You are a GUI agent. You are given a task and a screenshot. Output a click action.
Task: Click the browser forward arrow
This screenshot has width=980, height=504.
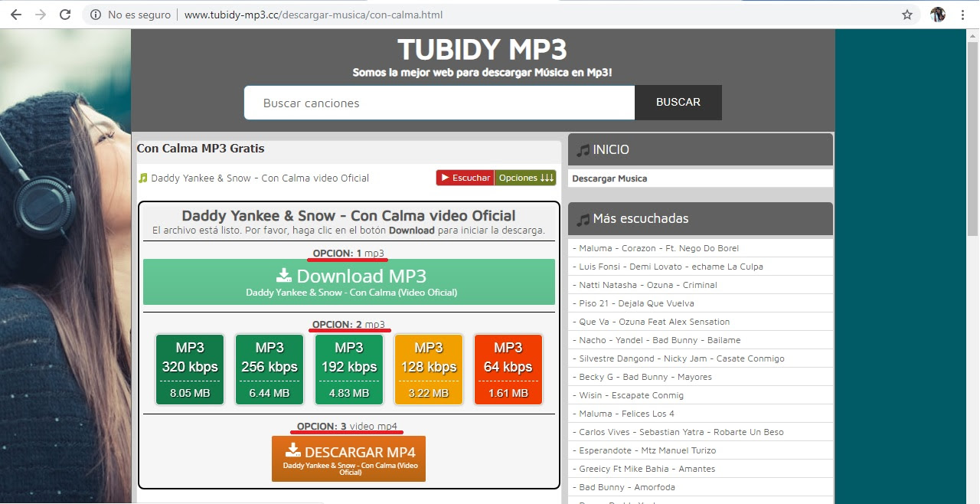[40, 15]
